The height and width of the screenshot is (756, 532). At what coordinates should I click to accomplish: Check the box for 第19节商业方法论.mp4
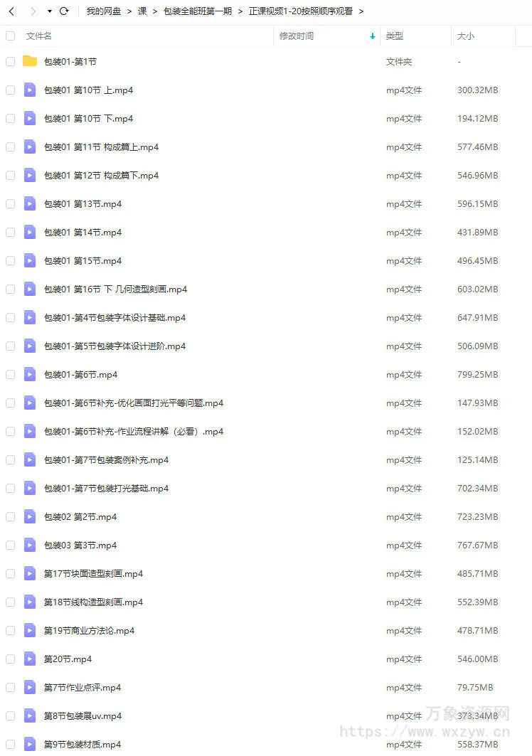pyautogui.click(x=10, y=630)
